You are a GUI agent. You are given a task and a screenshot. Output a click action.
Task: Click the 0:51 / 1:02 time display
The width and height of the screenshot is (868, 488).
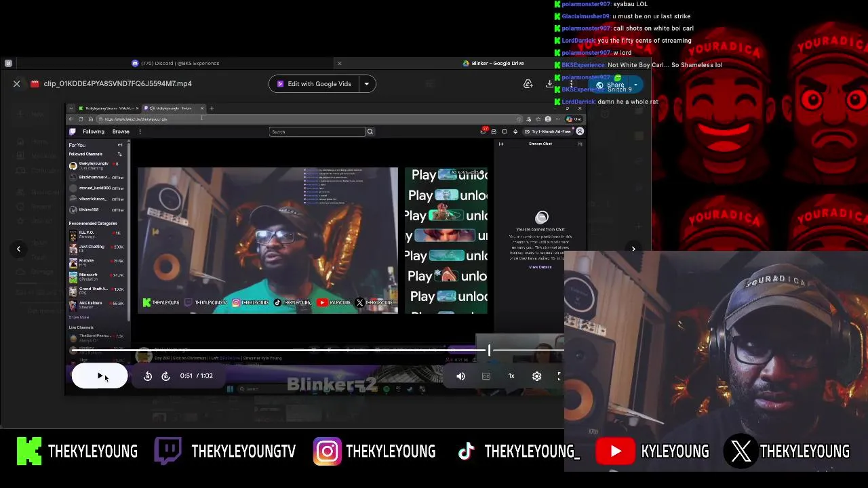click(x=197, y=375)
